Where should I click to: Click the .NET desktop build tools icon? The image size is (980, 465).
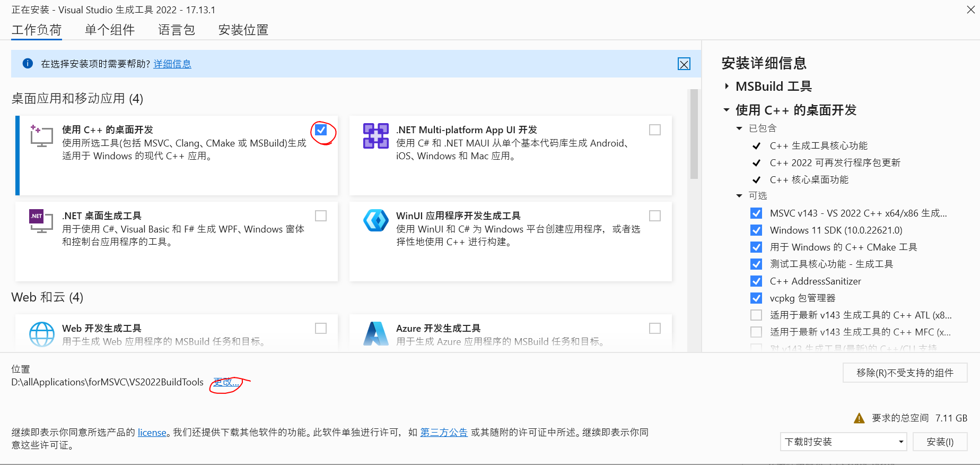[x=41, y=221]
